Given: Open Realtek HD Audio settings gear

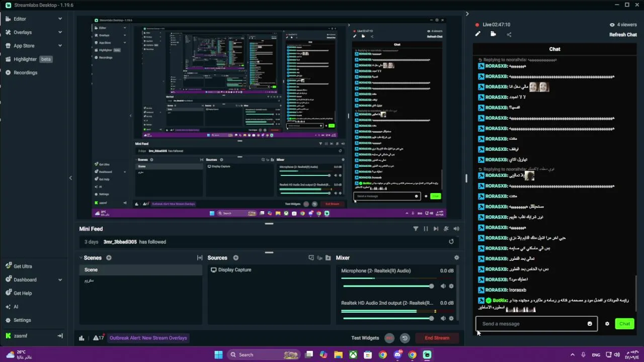Looking at the screenshot, I should (x=451, y=318).
